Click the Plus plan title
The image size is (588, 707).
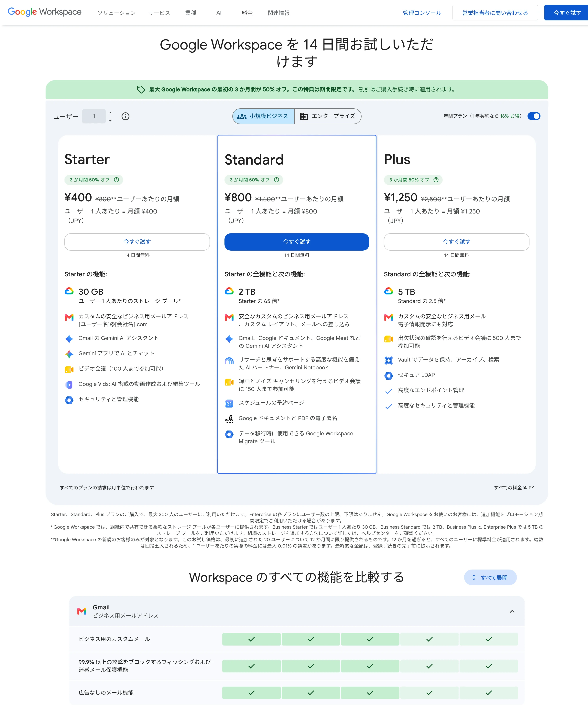point(397,160)
